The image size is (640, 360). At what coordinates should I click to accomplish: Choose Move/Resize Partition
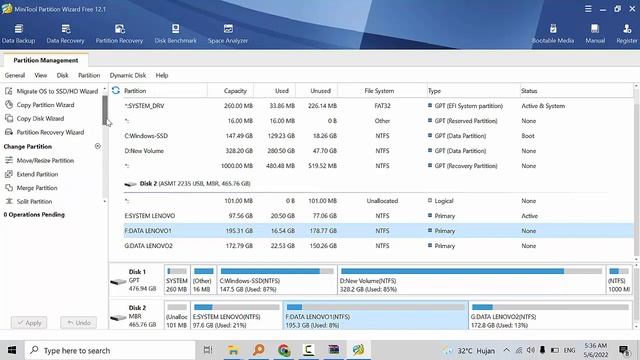pyautogui.click(x=40, y=160)
